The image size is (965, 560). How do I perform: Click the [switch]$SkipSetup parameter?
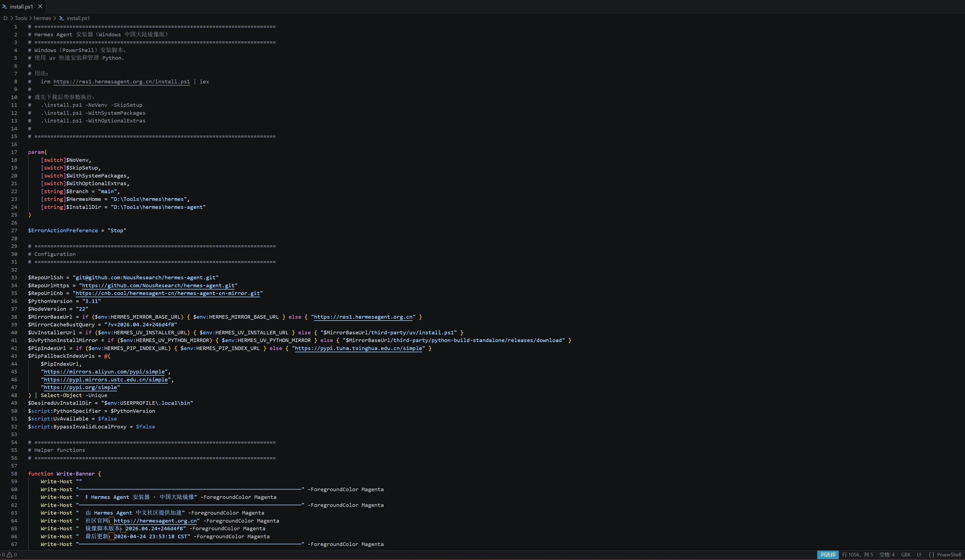[x=69, y=168]
